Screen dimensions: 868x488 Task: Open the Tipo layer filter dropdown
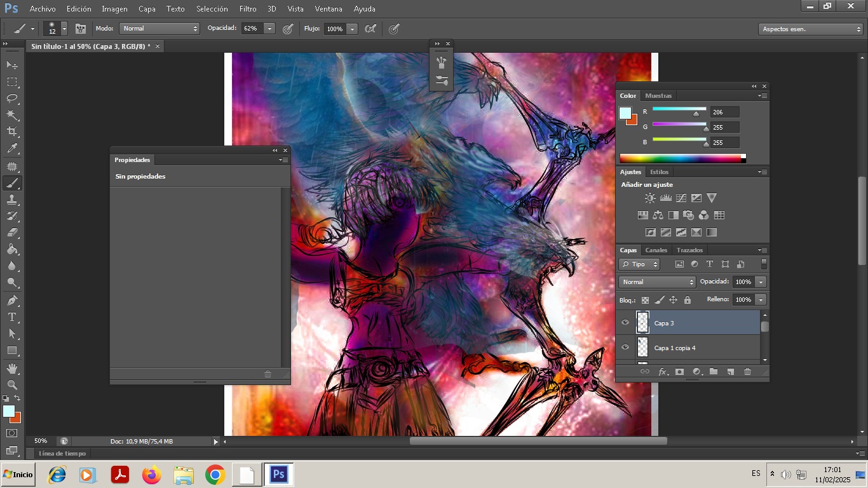click(639, 264)
